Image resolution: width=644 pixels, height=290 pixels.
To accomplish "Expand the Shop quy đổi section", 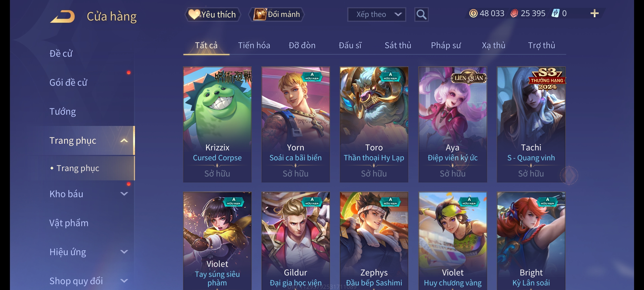I will point(124,281).
